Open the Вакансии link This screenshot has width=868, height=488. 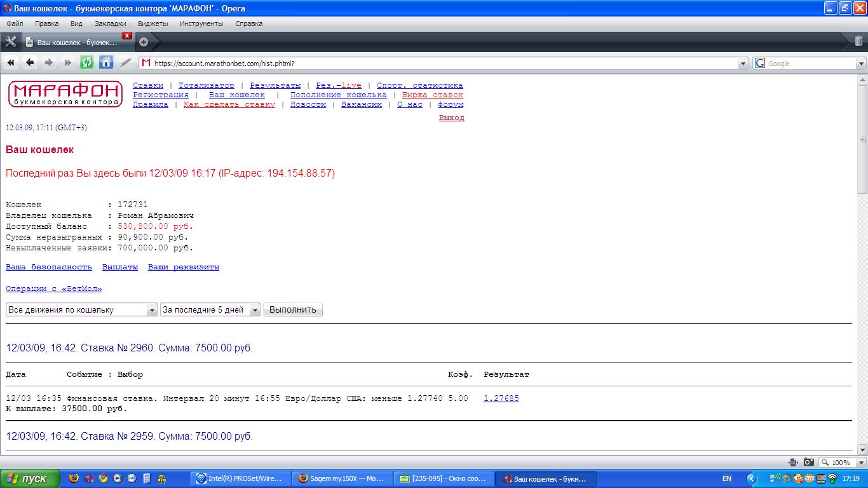pos(362,104)
